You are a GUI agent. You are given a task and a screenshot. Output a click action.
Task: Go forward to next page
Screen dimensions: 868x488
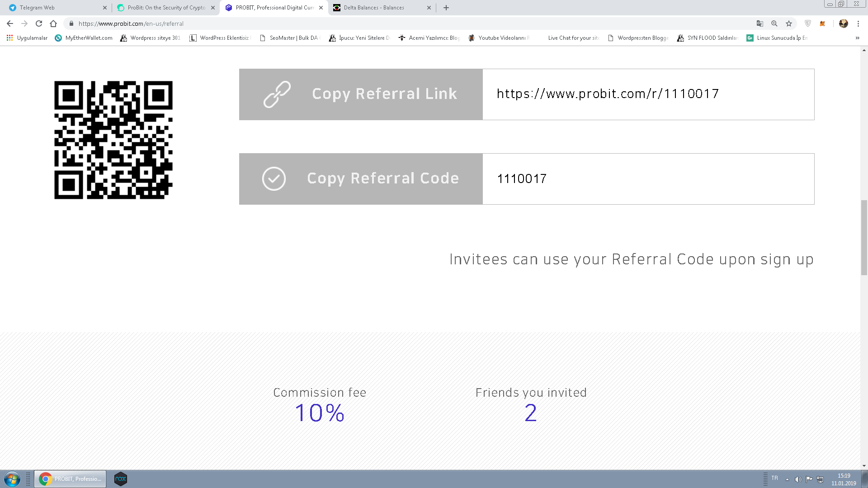pos(24,23)
